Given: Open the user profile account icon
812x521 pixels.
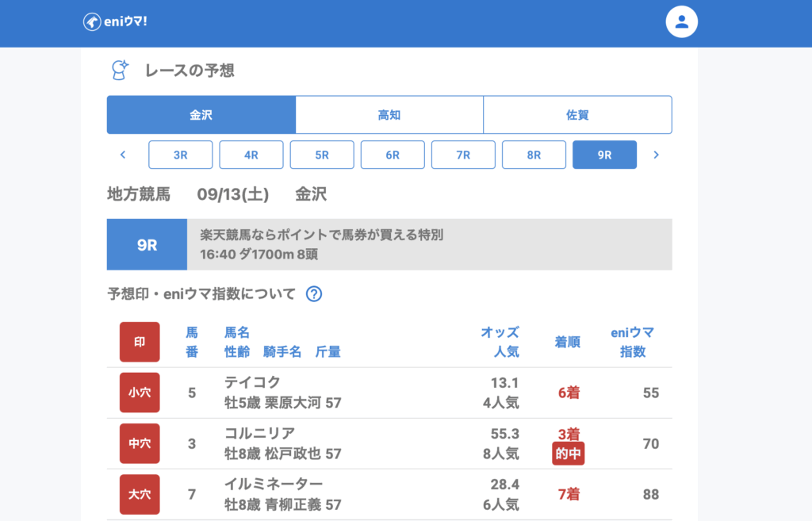Looking at the screenshot, I should click(x=681, y=22).
